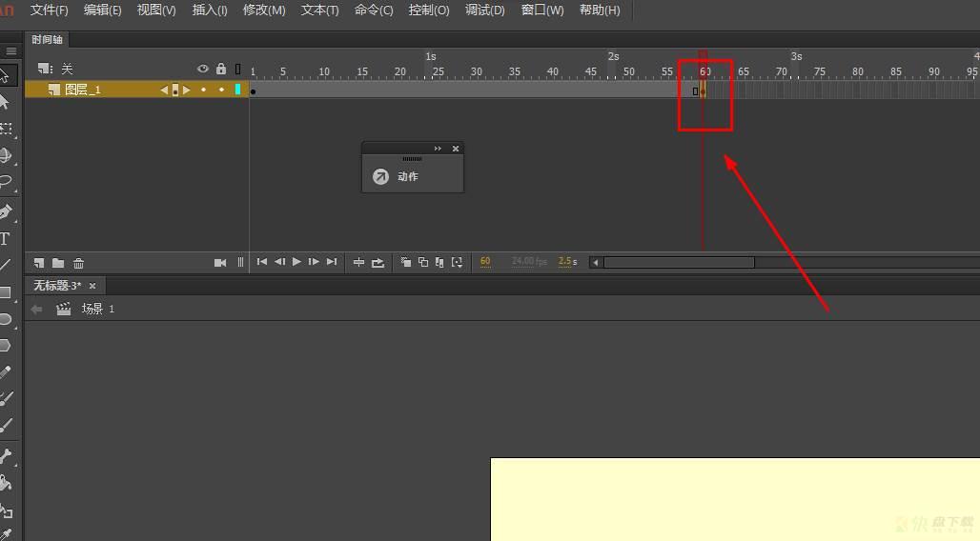The image size is (980, 541).
Task: Switch to the 无标题-3 document tab
Action: tap(57, 286)
